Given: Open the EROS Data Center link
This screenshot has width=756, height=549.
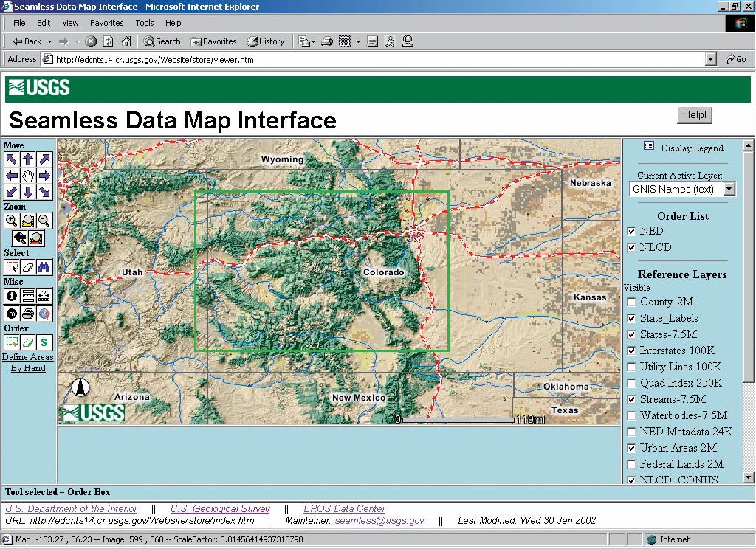Looking at the screenshot, I should (x=344, y=508).
